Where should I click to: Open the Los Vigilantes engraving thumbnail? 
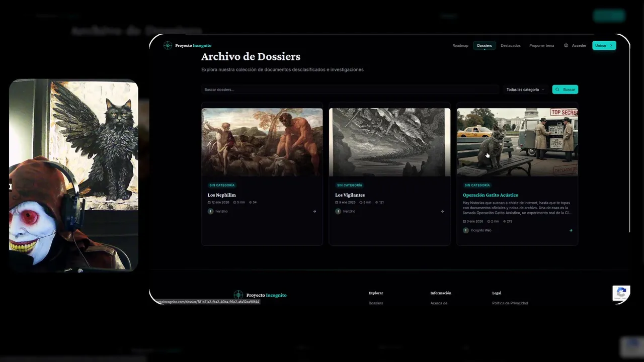390,142
